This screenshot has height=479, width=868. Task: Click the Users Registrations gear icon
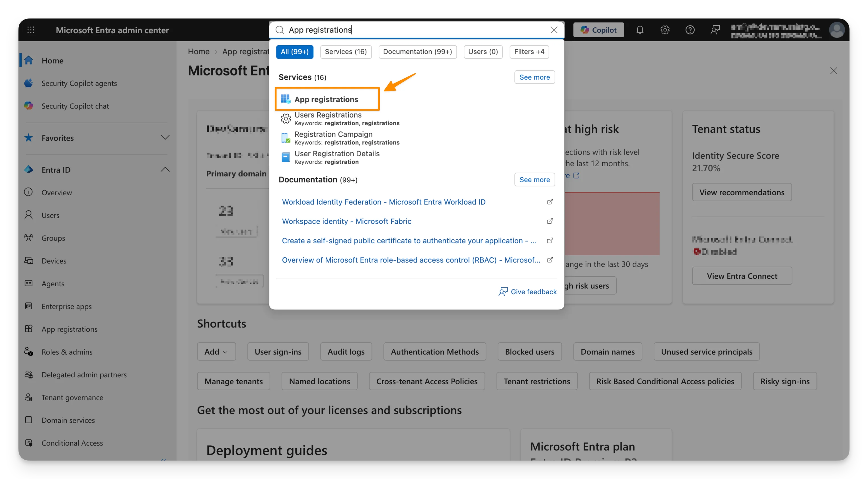coord(286,118)
